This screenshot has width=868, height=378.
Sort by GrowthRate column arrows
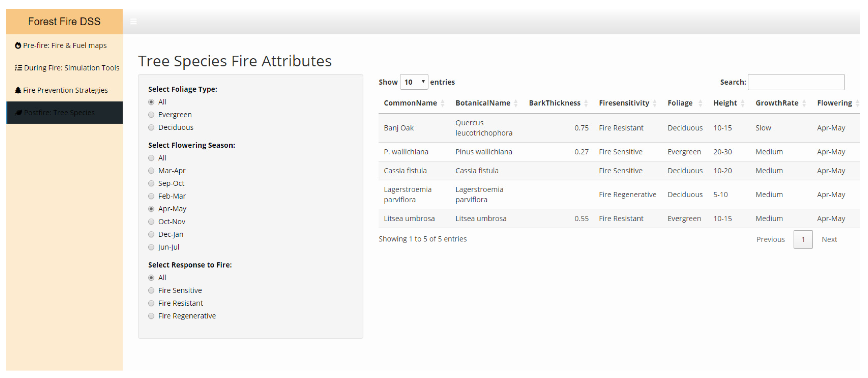(x=804, y=103)
